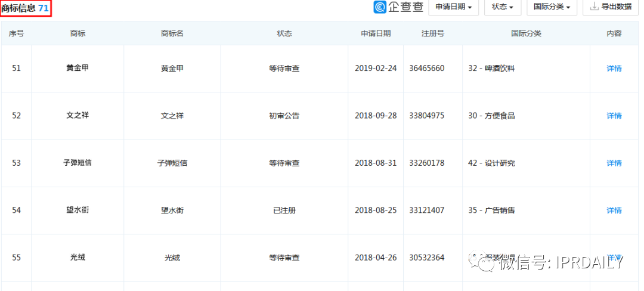Click the 序号 column header
Viewport: 644px width, 291px height.
pos(16,33)
